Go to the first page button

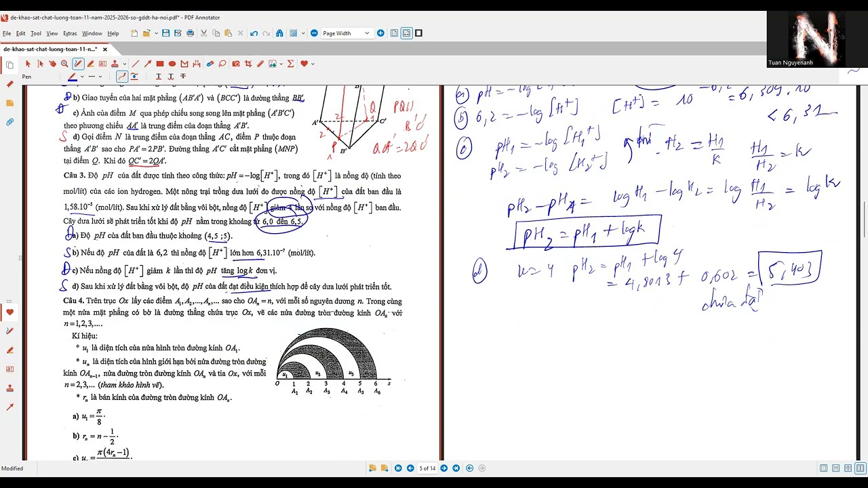click(398, 468)
